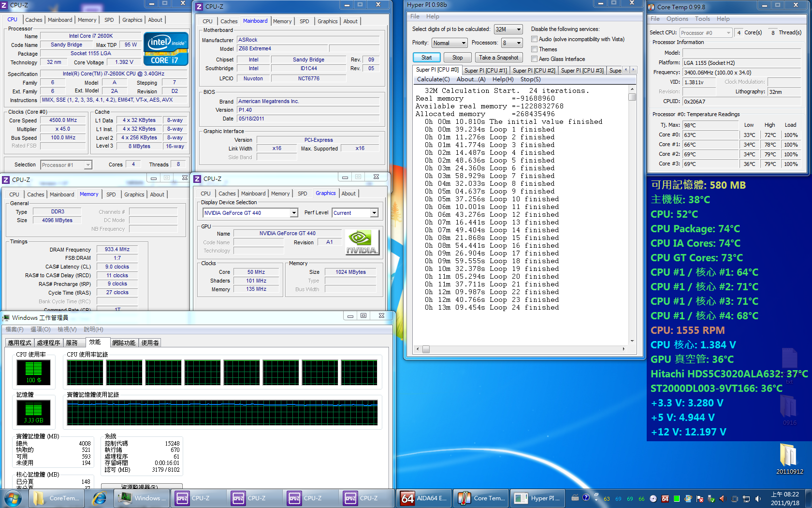Toggle the Themes checkbox in Hyper PI
The width and height of the screenshot is (812, 508).
point(535,49)
